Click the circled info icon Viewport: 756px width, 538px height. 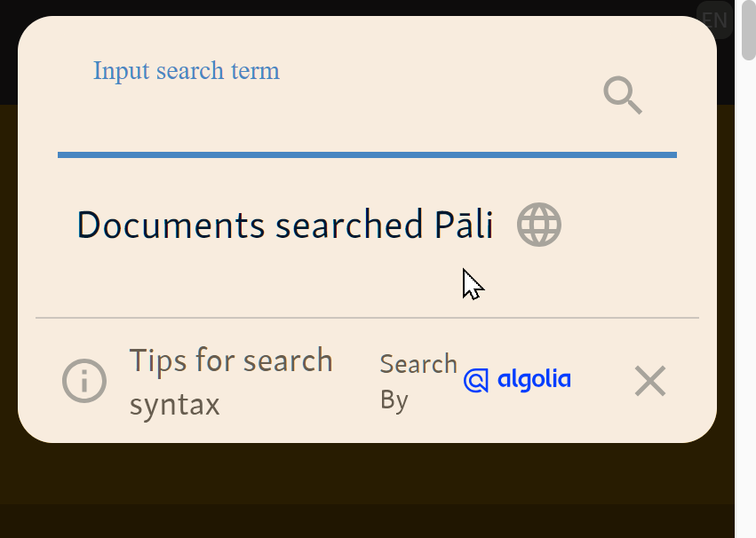84,382
